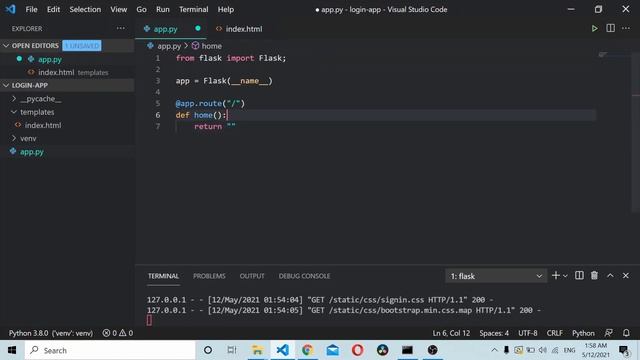Open Opera browser from taskbar
The image size is (640, 360).
[358, 350]
